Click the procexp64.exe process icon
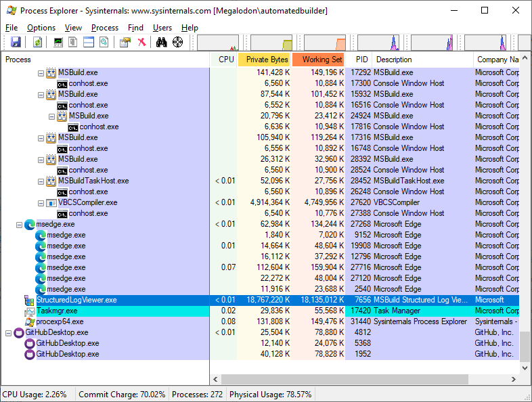The height and width of the screenshot is (402, 532). 30,322
